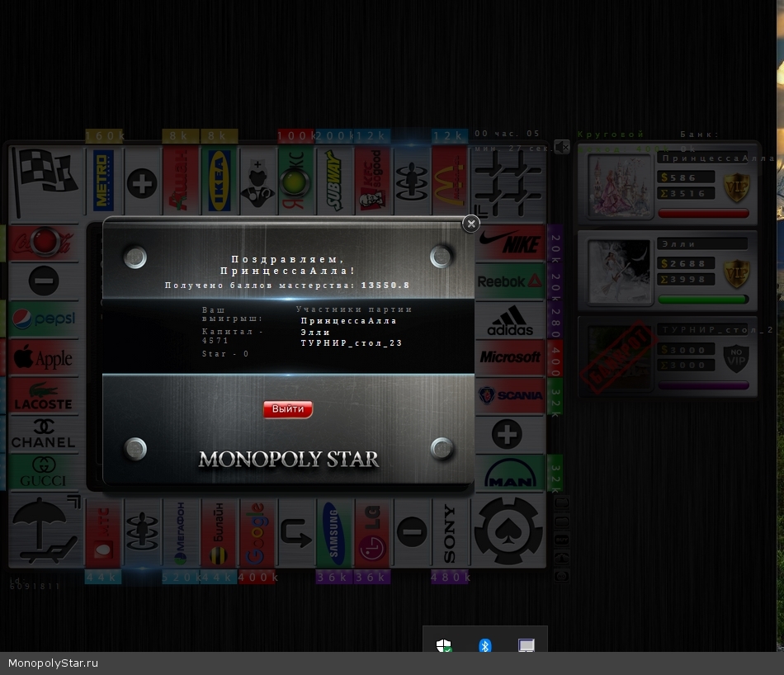Select the Pepsi board cell
This screenshot has width=784, height=675.
pyautogui.click(x=43, y=319)
